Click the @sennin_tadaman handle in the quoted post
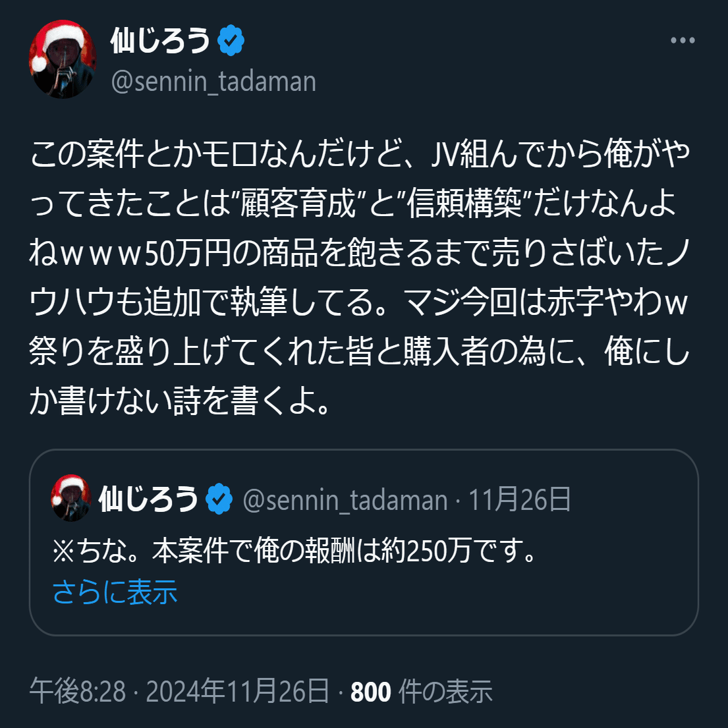Image resolution: width=728 pixels, height=728 pixels. pos(345,500)
